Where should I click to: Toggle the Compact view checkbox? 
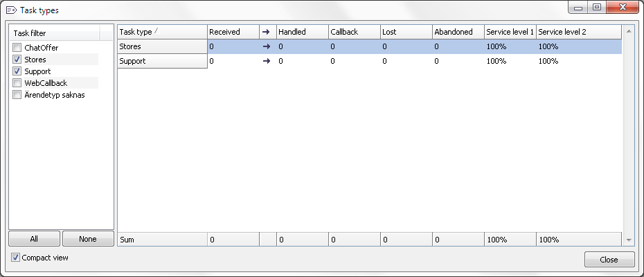(x=16, y=258)
